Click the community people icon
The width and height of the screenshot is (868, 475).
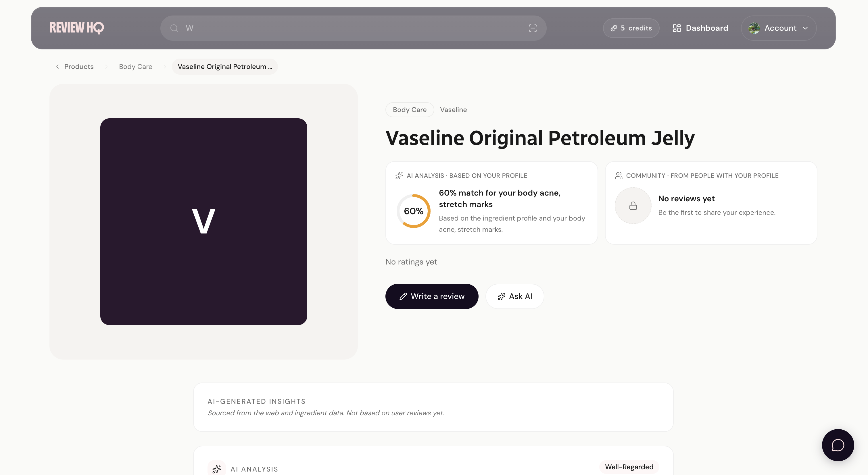(x=619, y=175)
